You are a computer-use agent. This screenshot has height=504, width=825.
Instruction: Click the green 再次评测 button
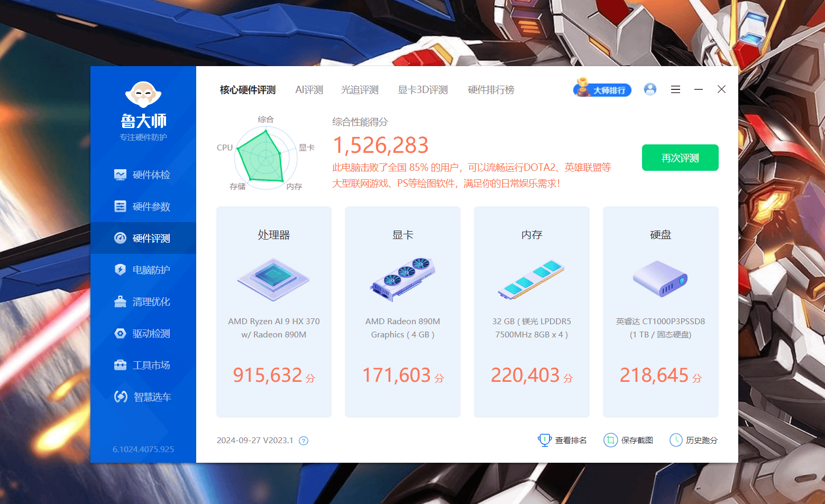coord(680,158)
